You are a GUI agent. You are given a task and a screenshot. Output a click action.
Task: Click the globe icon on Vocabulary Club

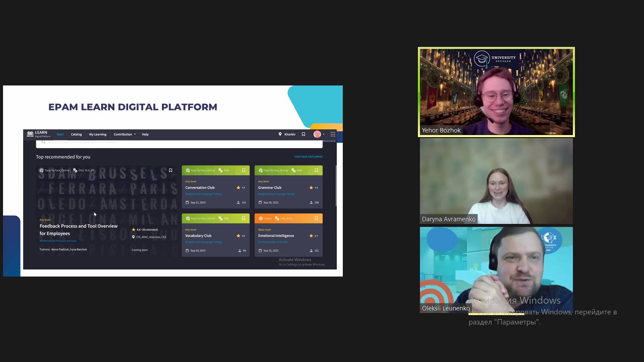tap(188, 219)
